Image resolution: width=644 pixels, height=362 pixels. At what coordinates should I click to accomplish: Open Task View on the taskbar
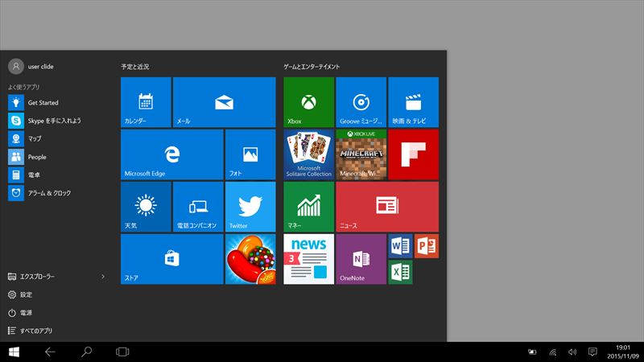coord(122,352)
